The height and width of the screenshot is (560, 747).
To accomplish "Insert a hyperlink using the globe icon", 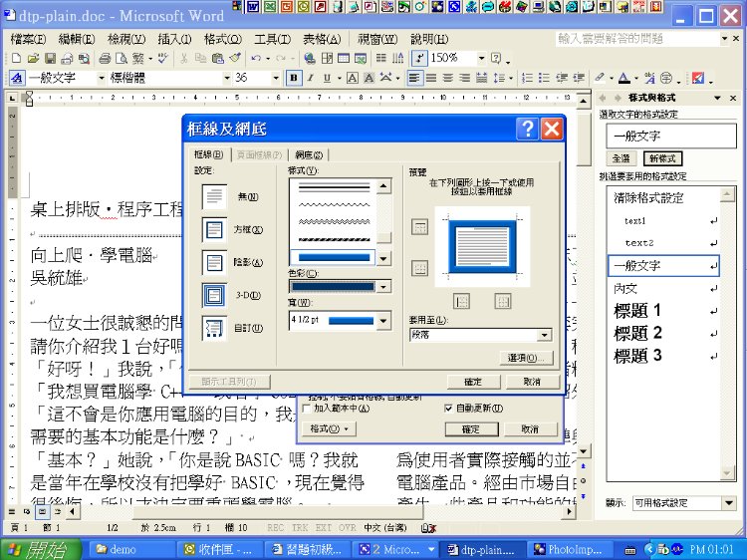I will pos(310,58).
